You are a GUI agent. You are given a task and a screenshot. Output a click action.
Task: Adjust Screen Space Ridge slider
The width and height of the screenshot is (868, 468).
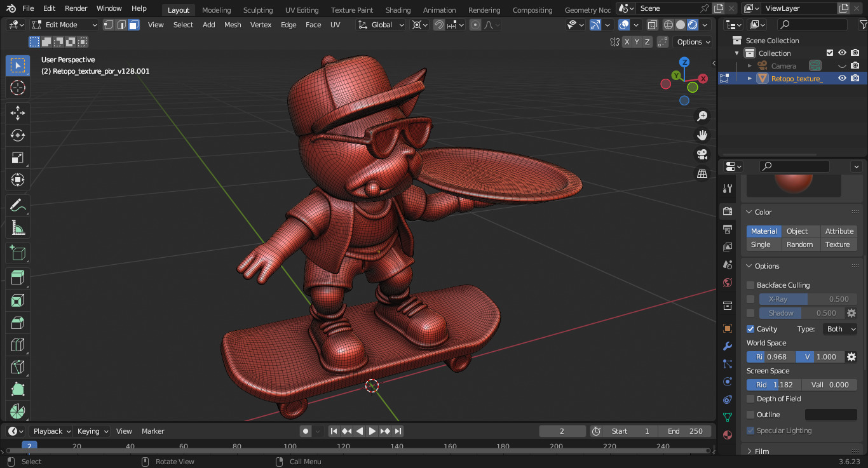774,385
